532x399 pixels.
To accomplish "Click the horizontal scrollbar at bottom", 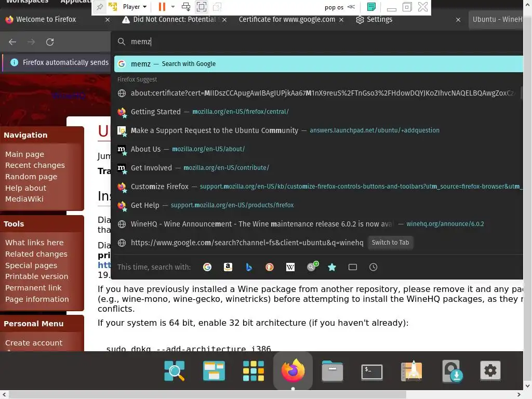I will [208, 395].
